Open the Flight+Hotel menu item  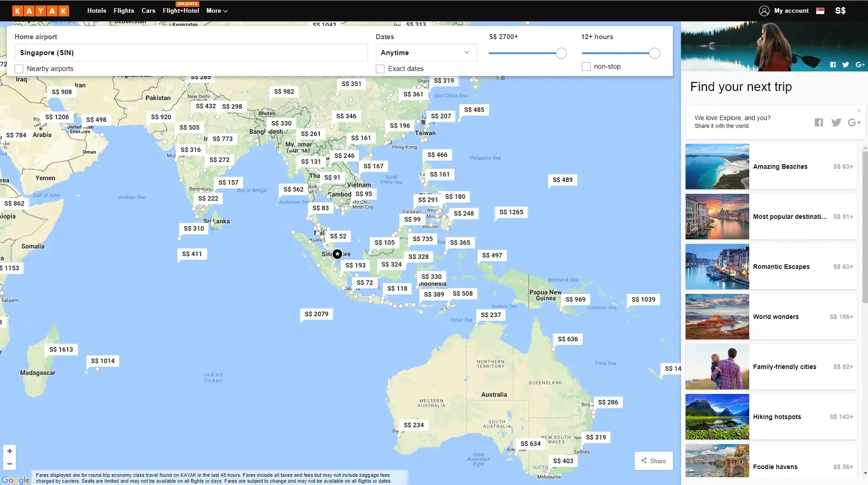[181, 10]
